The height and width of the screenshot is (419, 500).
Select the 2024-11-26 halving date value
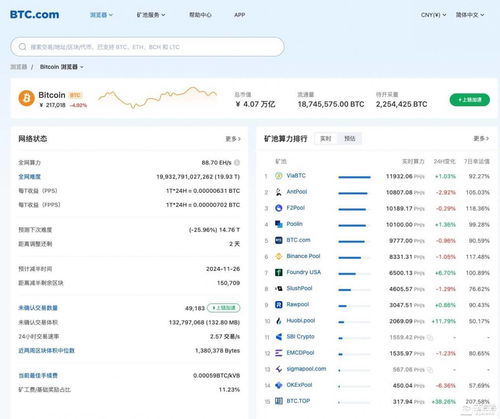[x=223, y=269]
